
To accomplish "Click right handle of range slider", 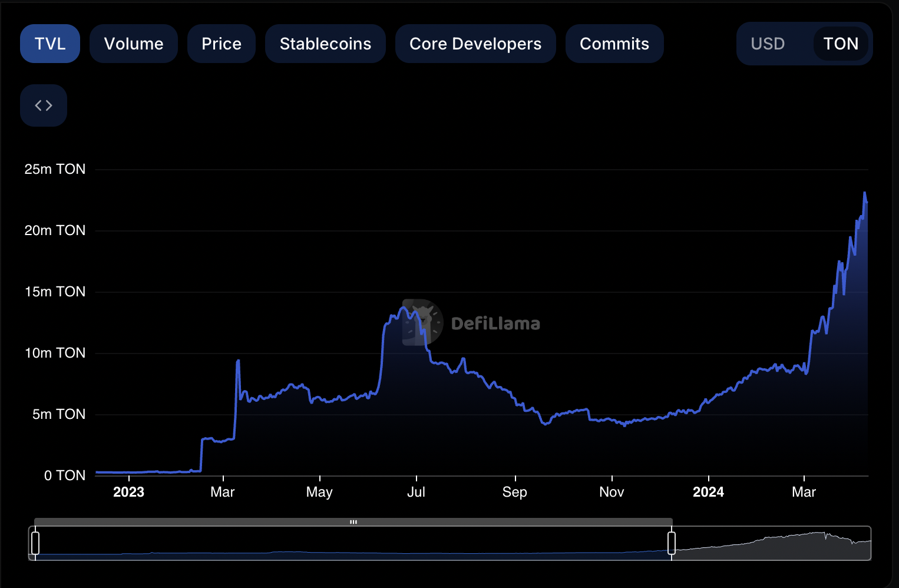I will 672,543.
